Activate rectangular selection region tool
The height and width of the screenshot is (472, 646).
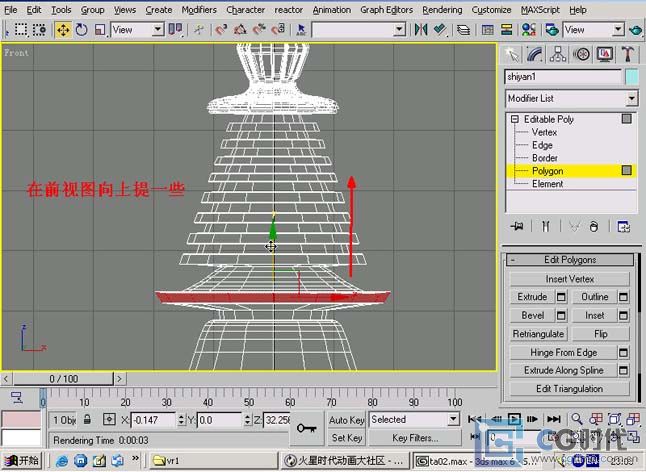(21, 30)
